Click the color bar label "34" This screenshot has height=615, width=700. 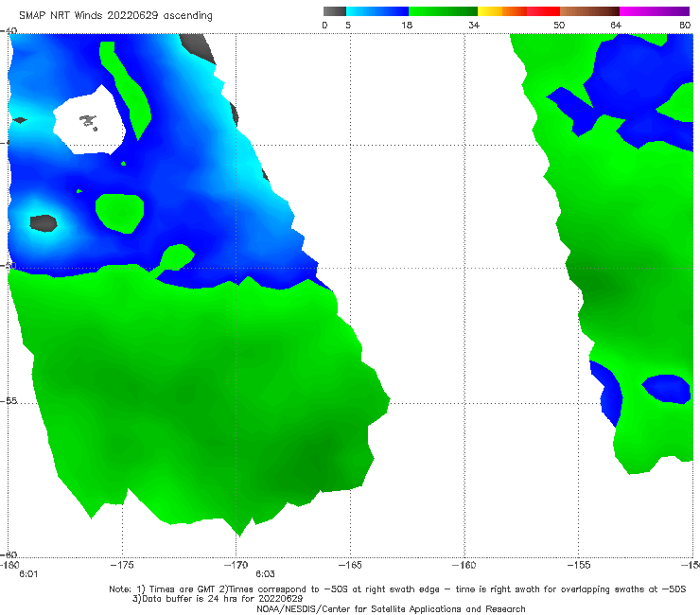coord(474,25)
